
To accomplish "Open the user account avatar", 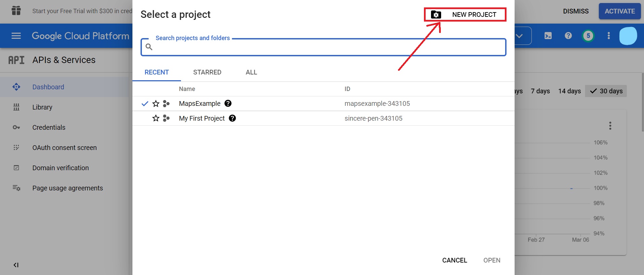I will (628, 36).
